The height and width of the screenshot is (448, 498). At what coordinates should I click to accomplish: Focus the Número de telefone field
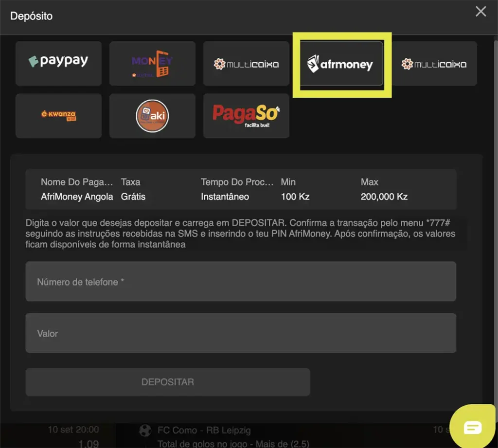click(241, 282)
